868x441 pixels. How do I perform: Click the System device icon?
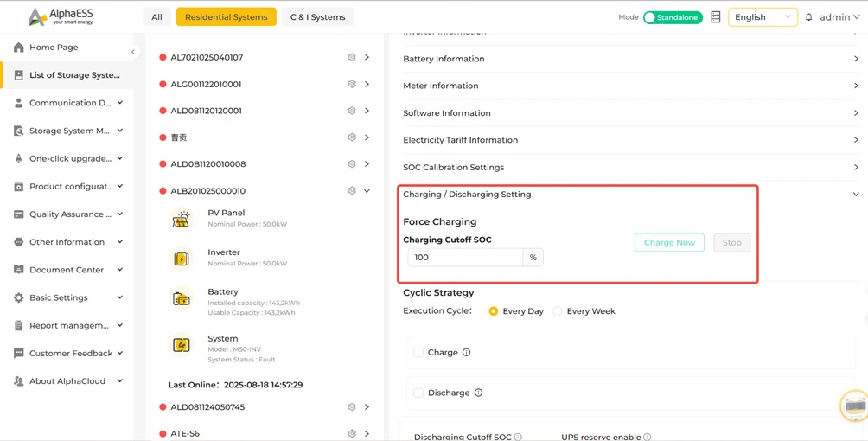[181, 345]
